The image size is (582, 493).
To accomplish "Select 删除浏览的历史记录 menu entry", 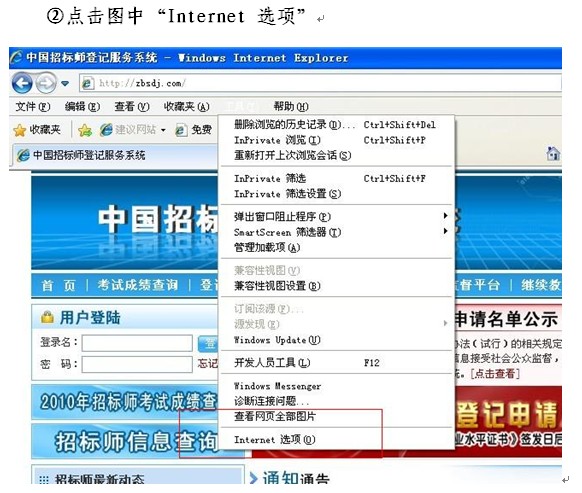I will coord(336,125).
